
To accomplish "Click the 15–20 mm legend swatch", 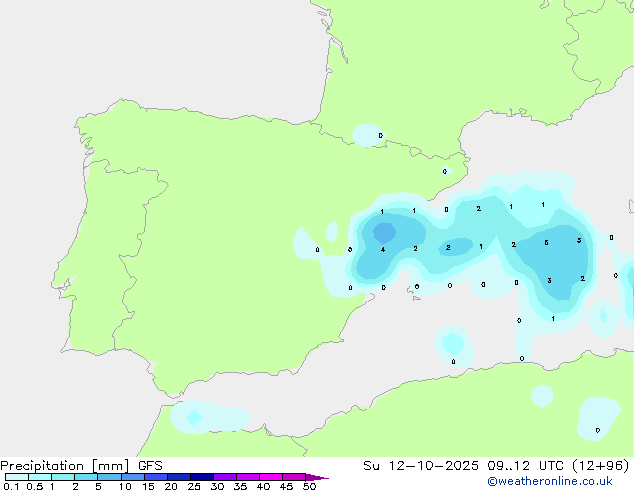I will click(156, 477).
